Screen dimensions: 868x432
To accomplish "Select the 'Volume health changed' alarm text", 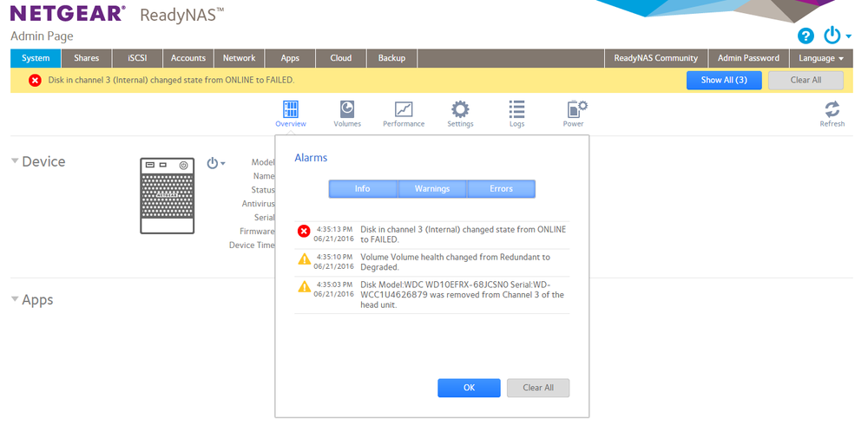I will click(x=455, y=262).
